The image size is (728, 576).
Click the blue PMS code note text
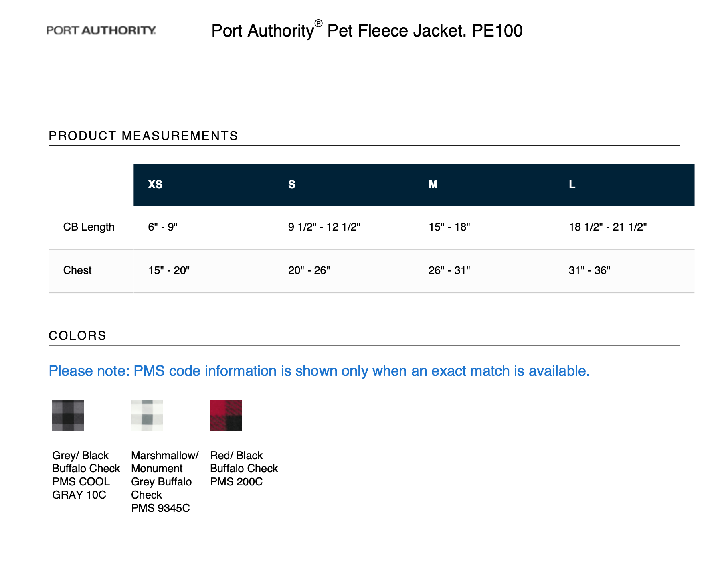tap(319, 371)
